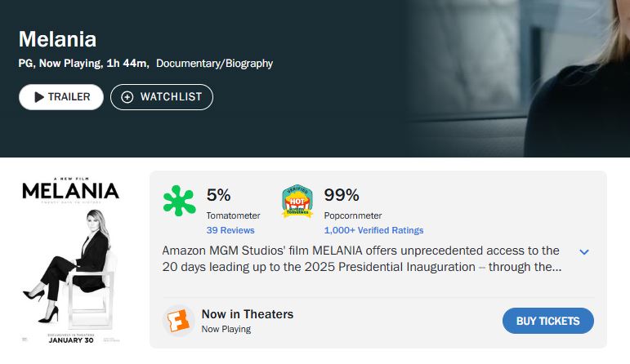Viewport: 630px width, 364px height.
Task: Click Now Playing text beside the Fandango logo
Action: (x=226, y=329)
